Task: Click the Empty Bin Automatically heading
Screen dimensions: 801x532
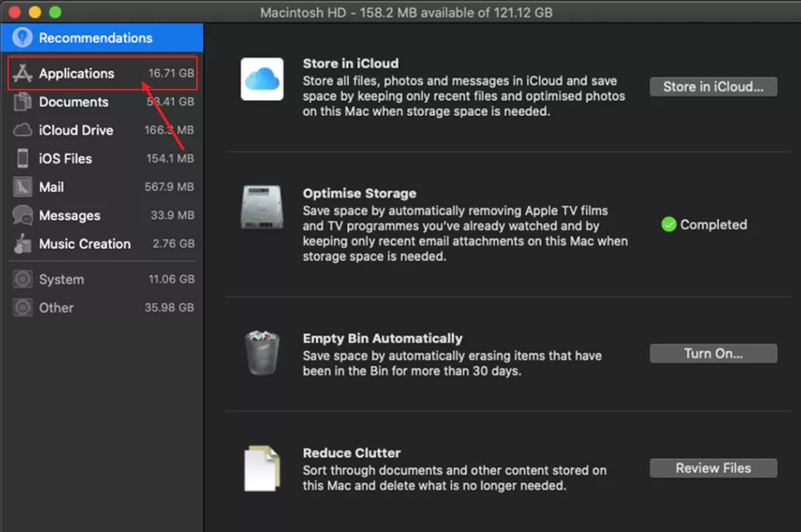Action: tap(382, 339)
